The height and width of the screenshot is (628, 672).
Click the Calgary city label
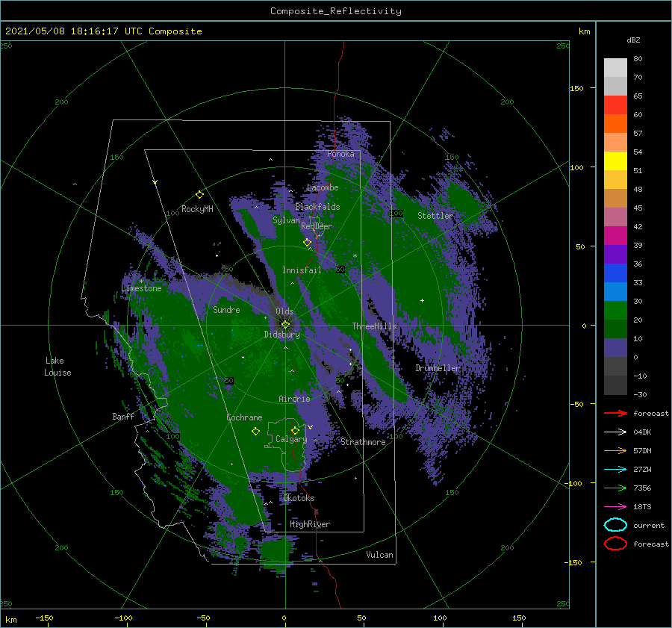pos(291,439)
